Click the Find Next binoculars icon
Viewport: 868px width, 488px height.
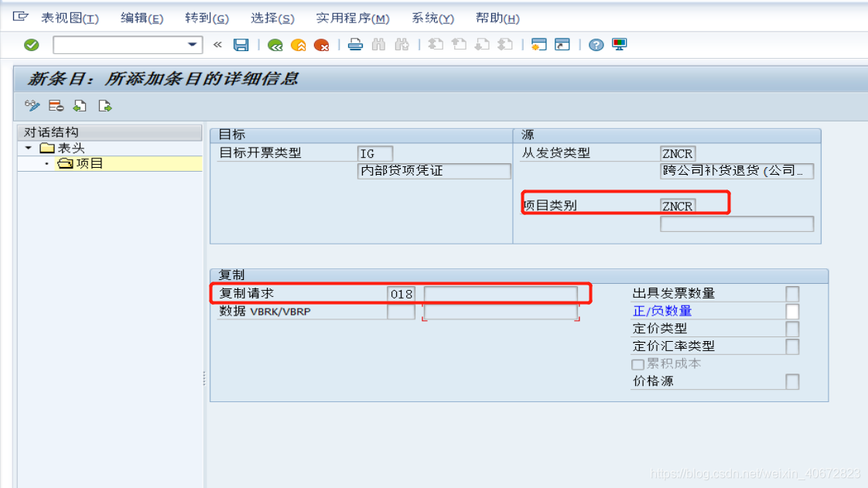[x=402, y=45]
